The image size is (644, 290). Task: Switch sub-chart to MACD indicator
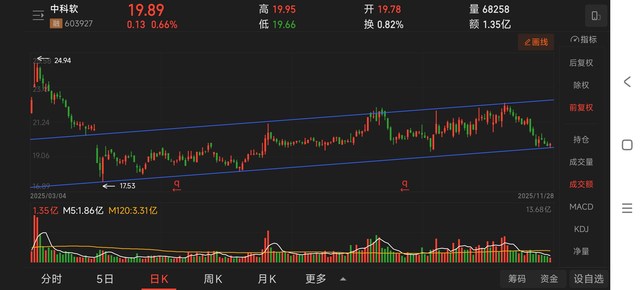click(581, 207)
